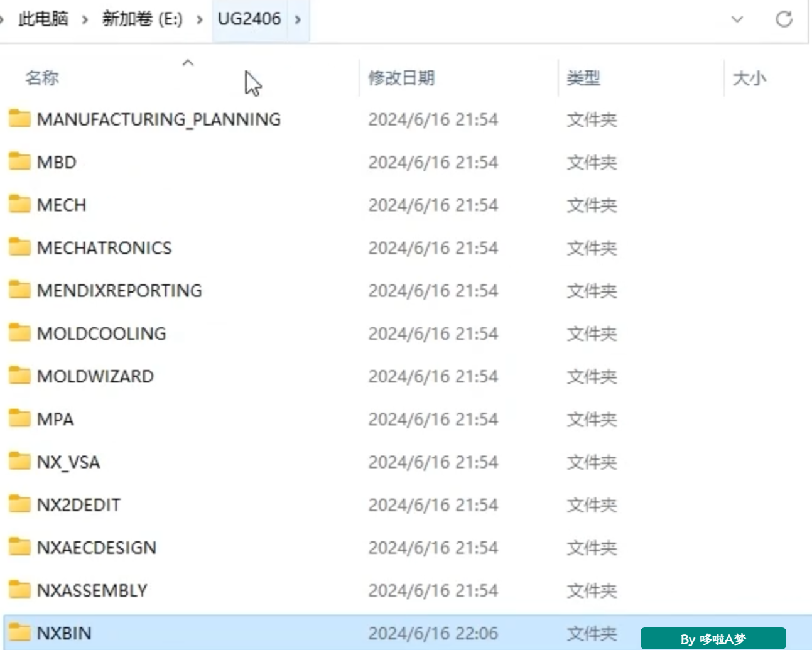
Task: Click the NX2DEDIT folder icon
Action: point(19,504)
